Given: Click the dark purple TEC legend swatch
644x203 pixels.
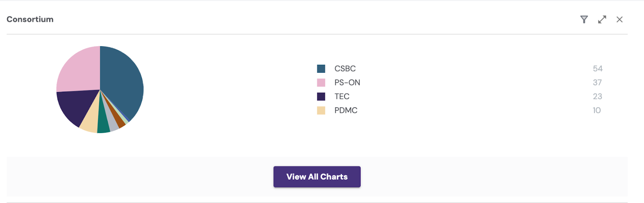Looking at the screenshot, I should pyautogui.click(x=321, y=96).
